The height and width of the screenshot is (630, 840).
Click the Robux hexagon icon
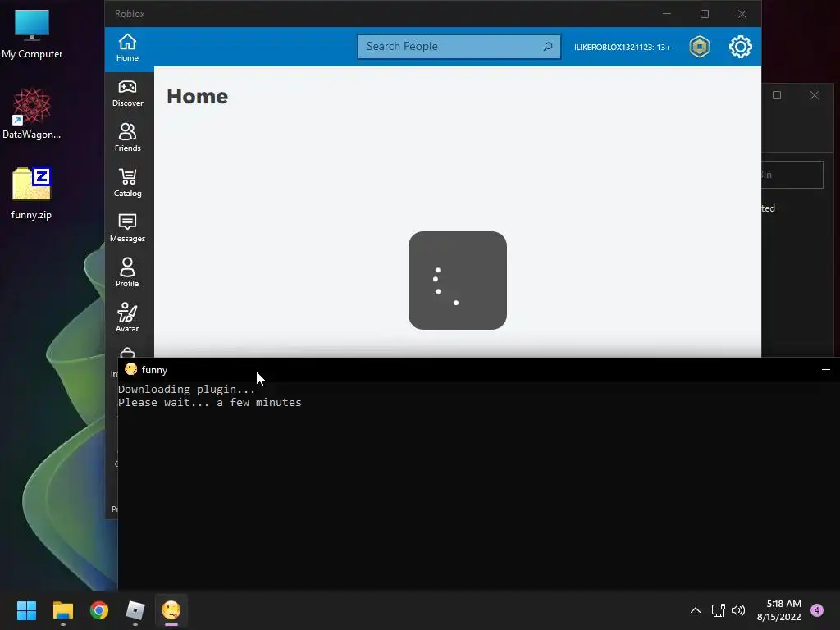[x=700, y=47]
